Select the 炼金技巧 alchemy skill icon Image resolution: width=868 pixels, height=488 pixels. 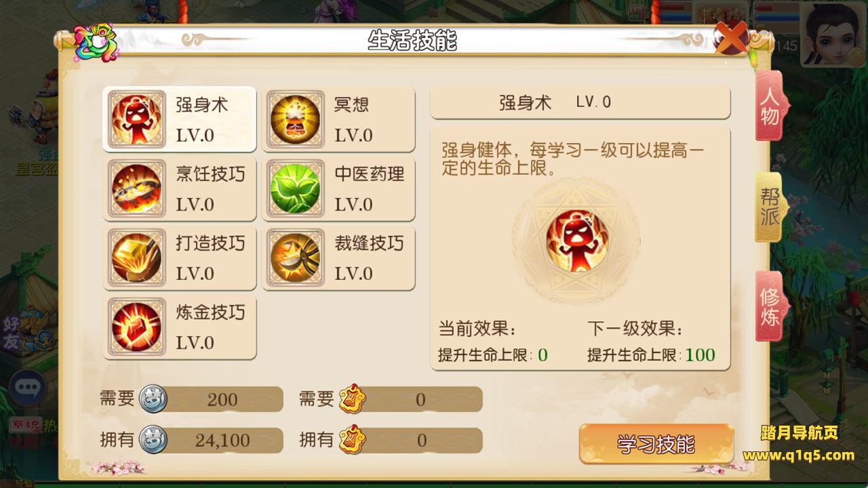138,327
